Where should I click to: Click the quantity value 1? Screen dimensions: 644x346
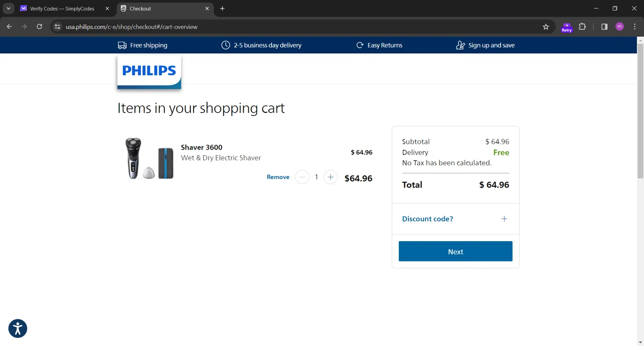(x=316, y=177)
